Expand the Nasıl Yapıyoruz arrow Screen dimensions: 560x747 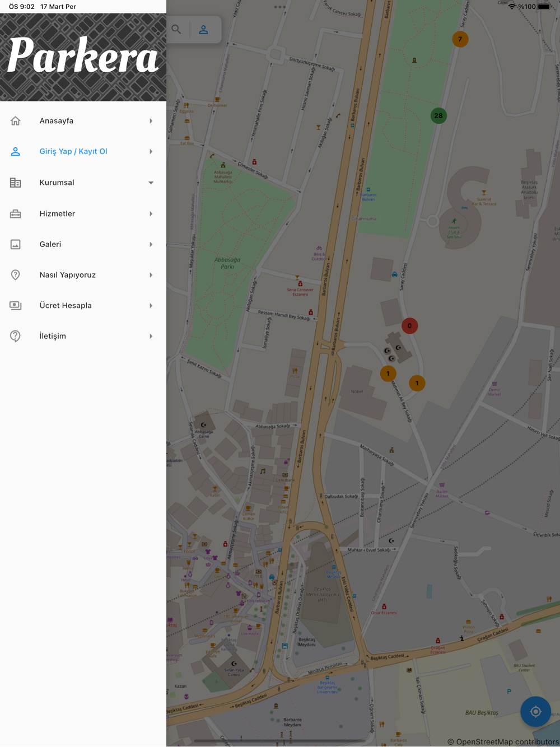(x=151, y=275)
